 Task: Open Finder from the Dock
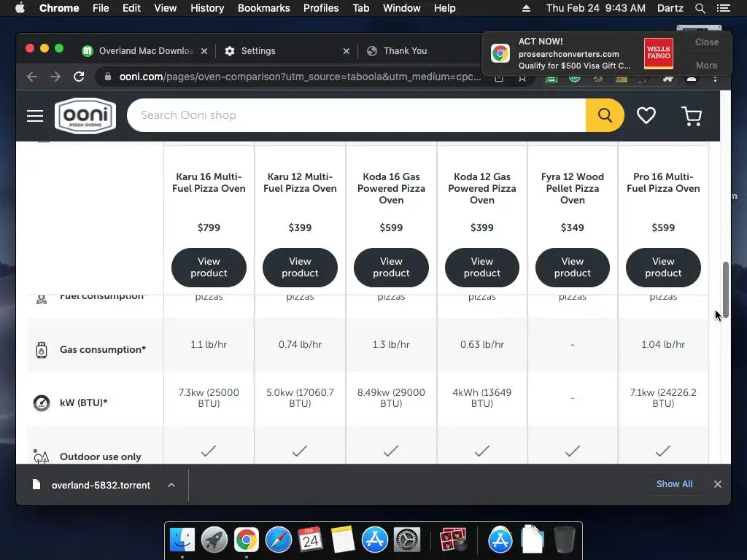pos(182,540)
